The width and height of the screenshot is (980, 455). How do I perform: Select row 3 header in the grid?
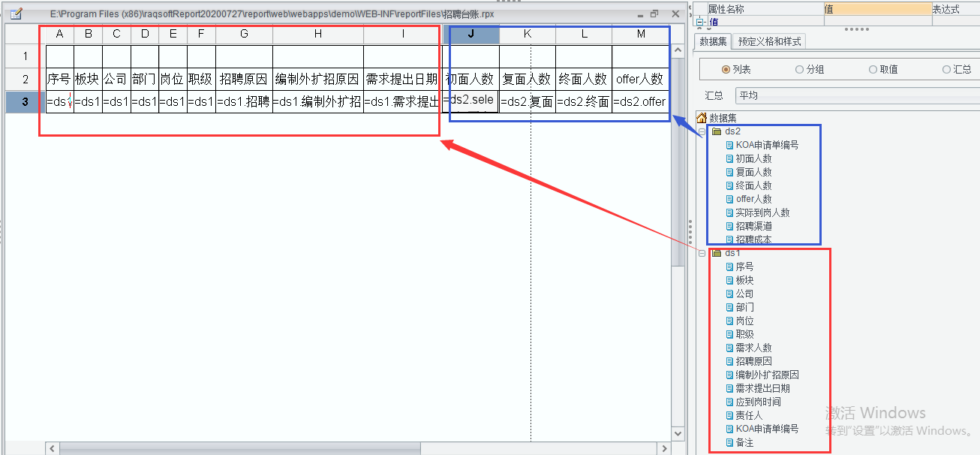(x=25, y=101)
